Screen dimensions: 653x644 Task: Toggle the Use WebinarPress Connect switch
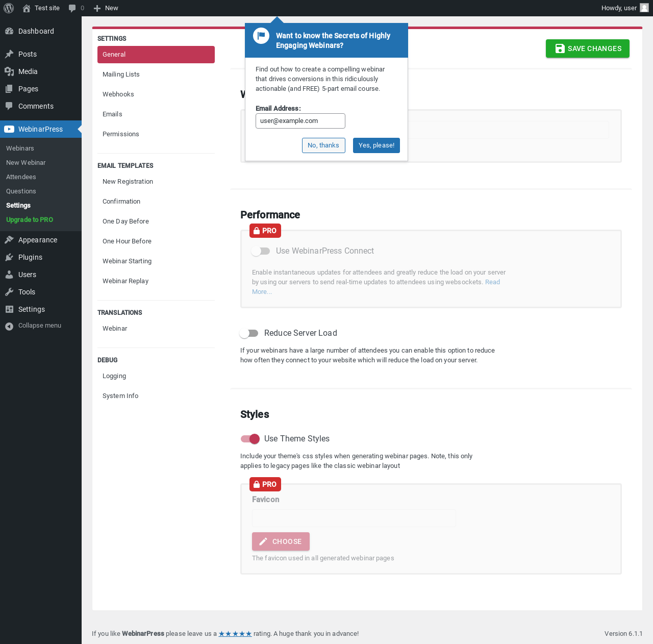click(261, 251)
